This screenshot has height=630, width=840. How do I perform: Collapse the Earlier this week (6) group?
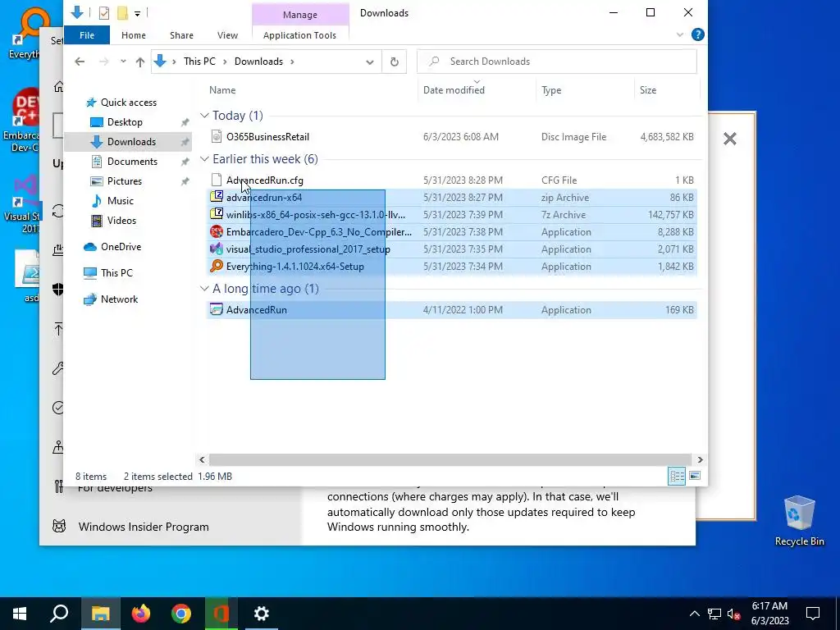point(204,159)
